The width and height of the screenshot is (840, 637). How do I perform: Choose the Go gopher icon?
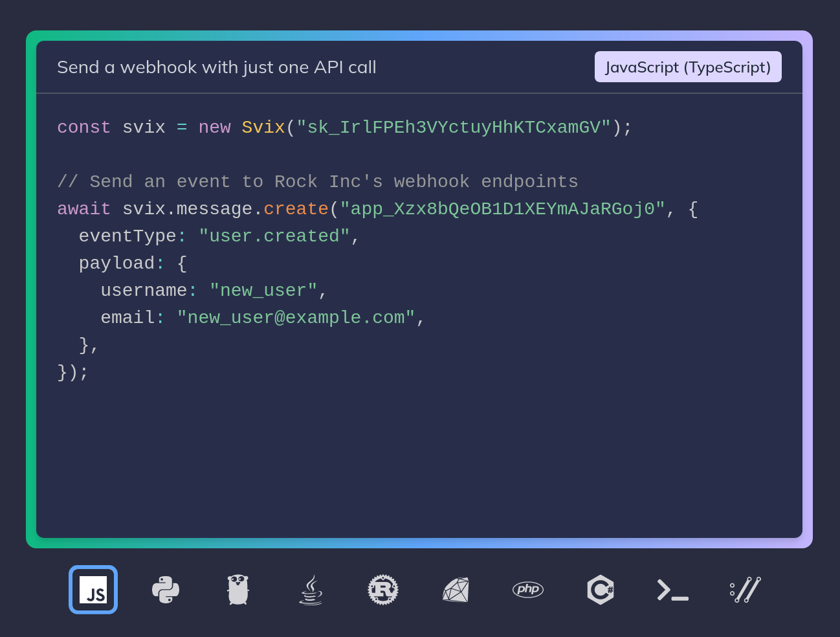coord(238,590)
